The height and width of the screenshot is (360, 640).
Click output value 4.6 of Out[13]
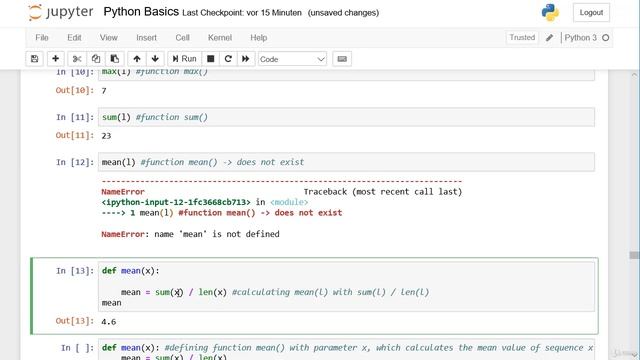tap(109, 322)
